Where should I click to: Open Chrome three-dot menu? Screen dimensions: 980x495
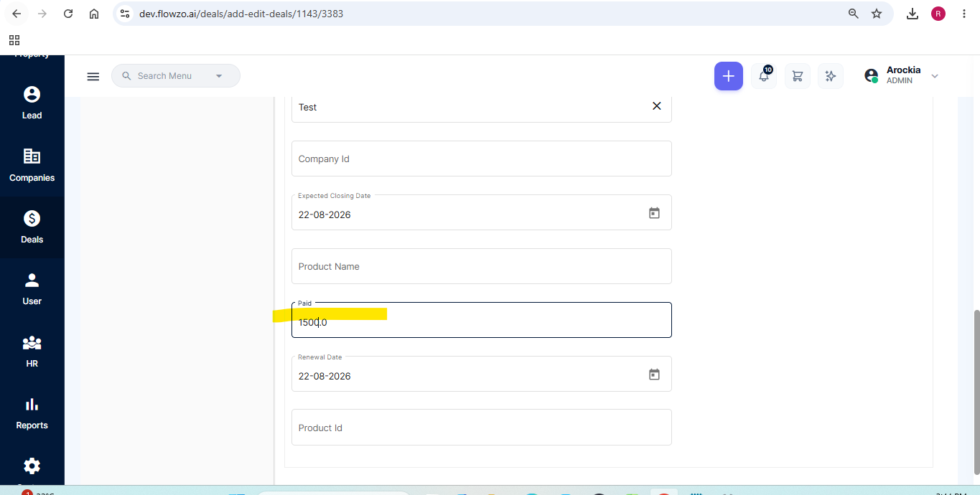964,14
